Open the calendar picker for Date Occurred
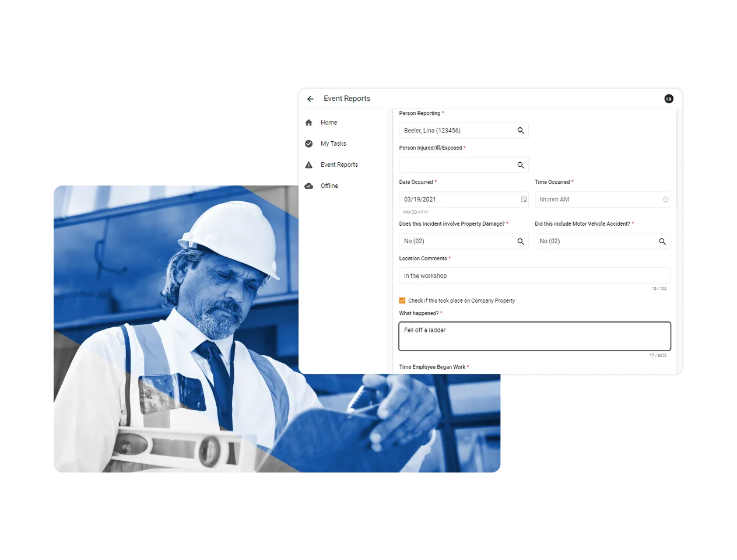Image resolution: width=737 pixels, height=560 pixels. coord(524,199)
